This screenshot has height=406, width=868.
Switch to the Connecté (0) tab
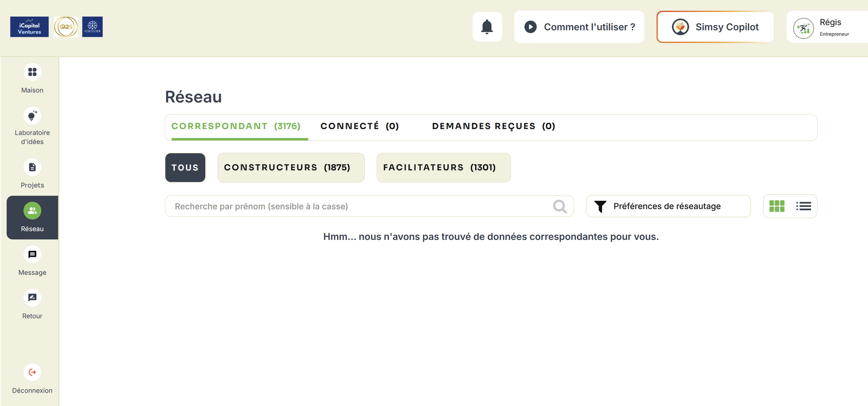pos(360,126)
